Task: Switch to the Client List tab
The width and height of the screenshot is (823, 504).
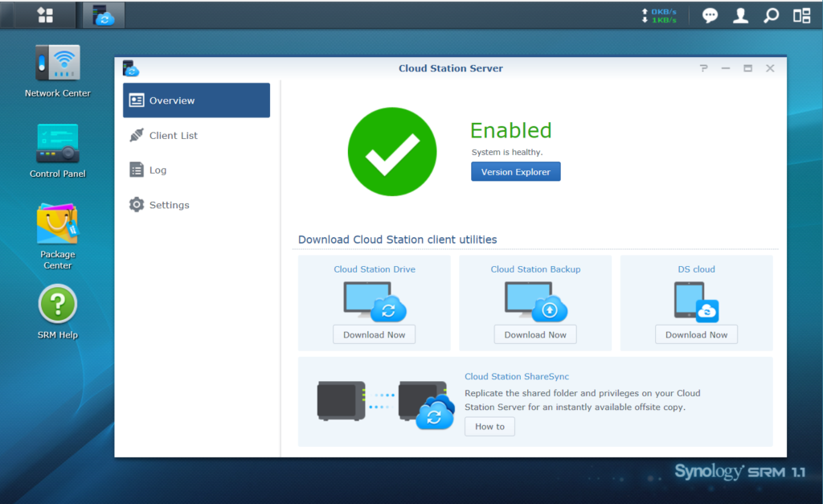Action: (x=196, y=136)
